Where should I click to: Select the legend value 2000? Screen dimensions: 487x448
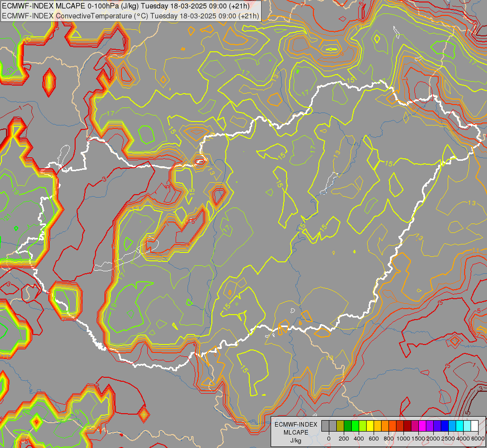click(433, 439)
